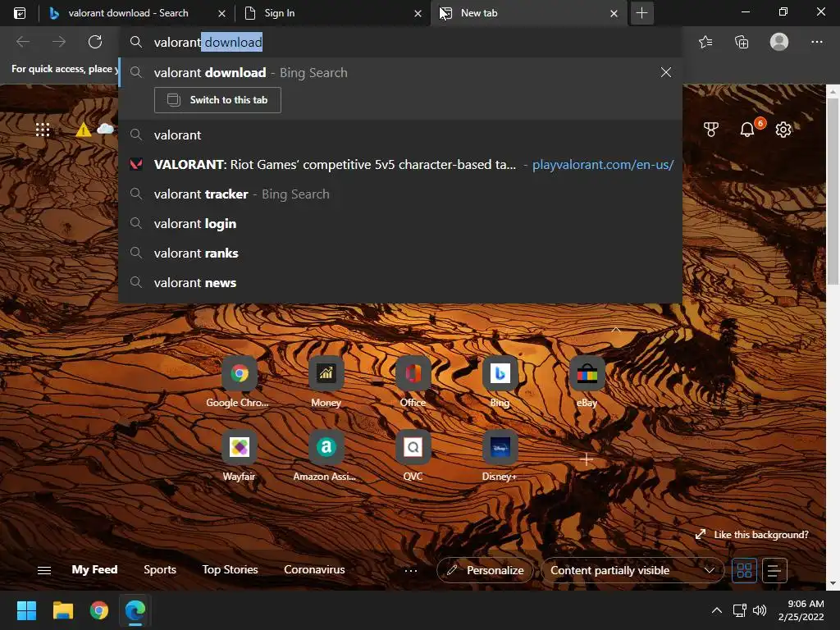840x630 pixels.
Task: Open File Explorer from the taskbar
Action: pyautogui.click(x=62, y=610)
